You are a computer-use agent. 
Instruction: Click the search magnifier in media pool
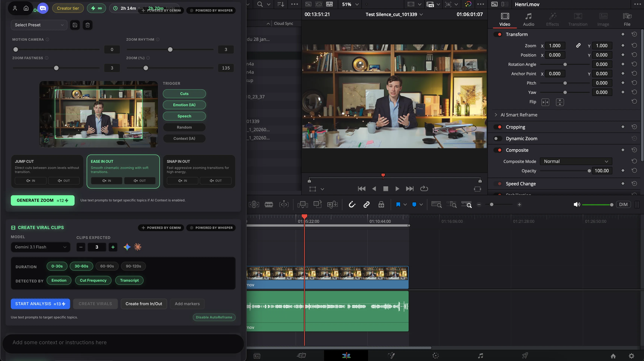260,4
